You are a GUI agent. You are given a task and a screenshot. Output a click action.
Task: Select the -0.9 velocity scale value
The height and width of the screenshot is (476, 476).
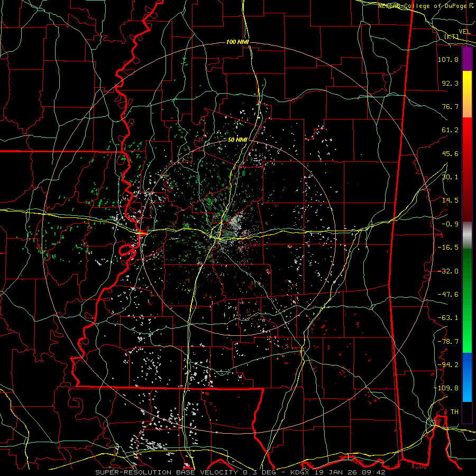[450, 224]
